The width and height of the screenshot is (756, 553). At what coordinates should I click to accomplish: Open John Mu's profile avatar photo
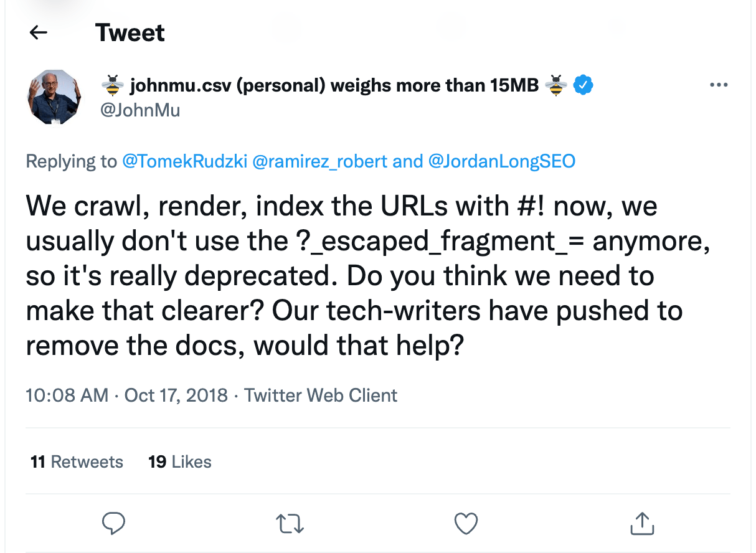click(53, 97)
